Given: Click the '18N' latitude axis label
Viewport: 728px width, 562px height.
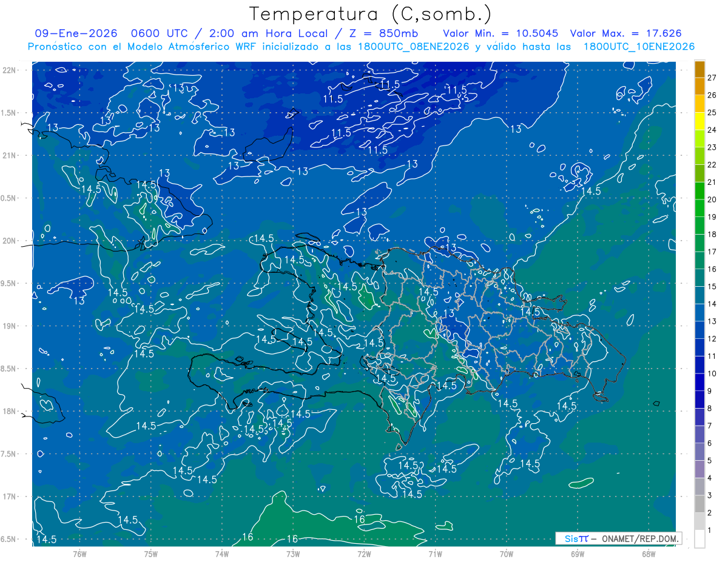Looking at the screenshot, I should 9,412.
